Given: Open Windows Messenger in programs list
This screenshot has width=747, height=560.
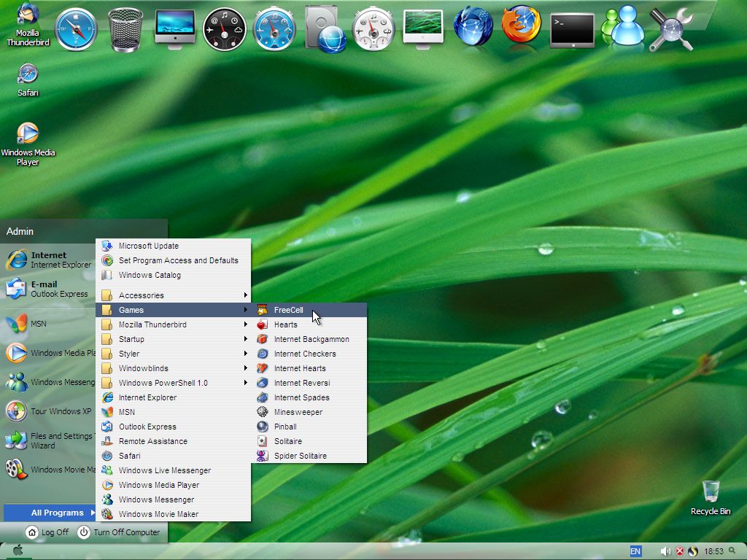Looking at the screenshot, I should (x=174, y=499).
